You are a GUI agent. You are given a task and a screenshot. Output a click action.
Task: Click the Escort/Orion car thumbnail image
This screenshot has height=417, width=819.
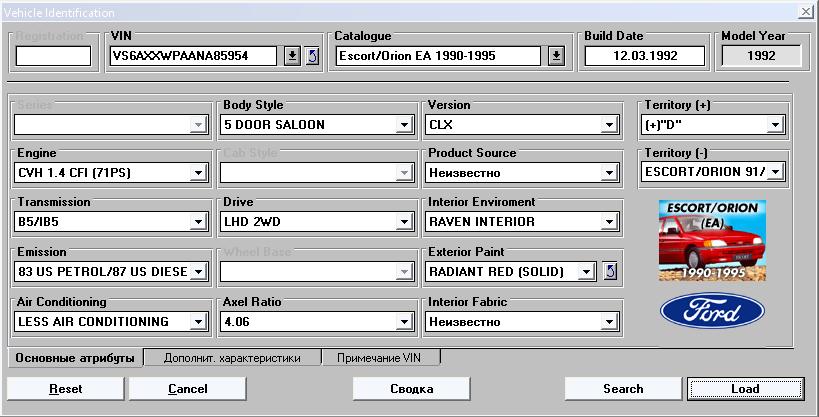click(712, 240)
